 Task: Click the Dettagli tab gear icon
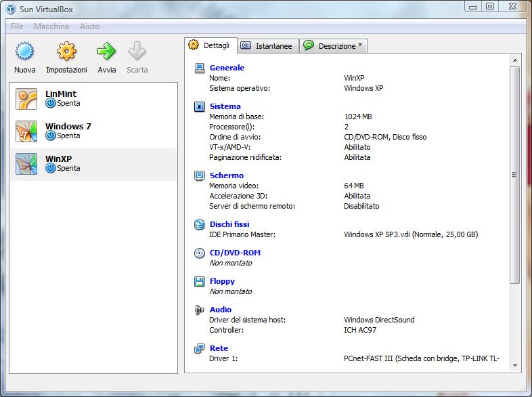(194, 45)
